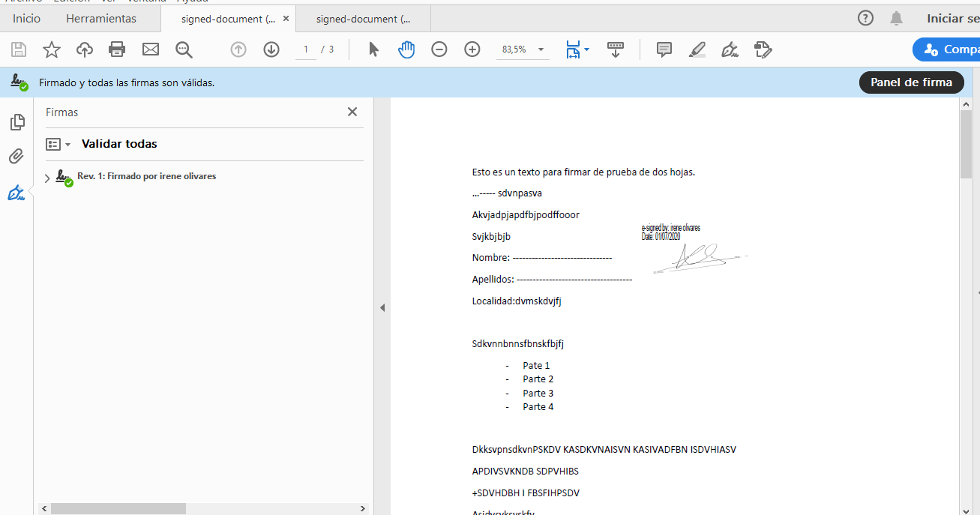Screen dimensions: 980x515
Task: Switch to Inicio tab
Action: (26, 18)
